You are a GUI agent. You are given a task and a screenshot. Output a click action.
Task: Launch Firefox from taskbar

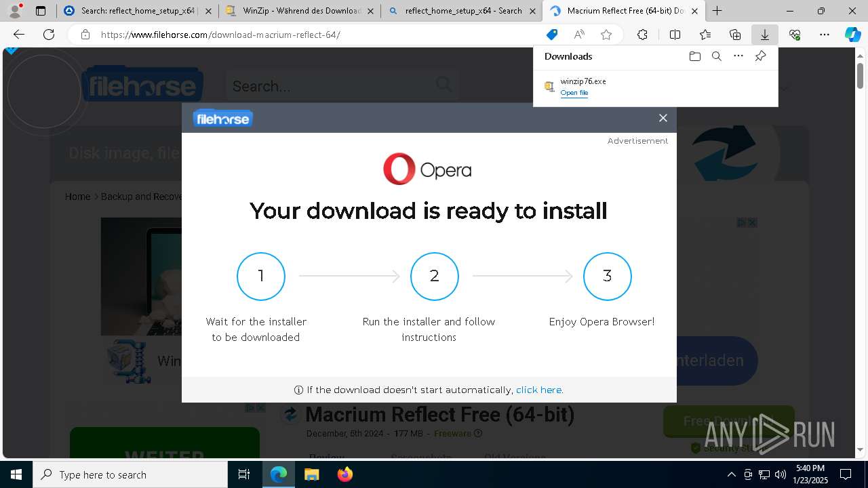[344, 474]
